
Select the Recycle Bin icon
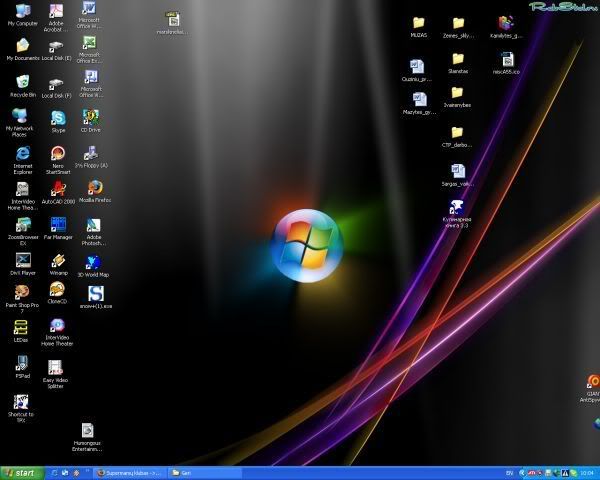[x=23, y=86]
